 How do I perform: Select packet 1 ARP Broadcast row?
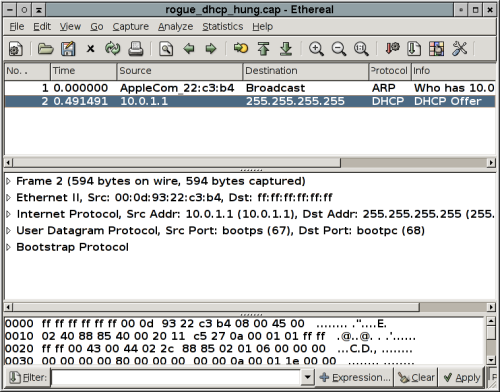(x=250, y=88)
